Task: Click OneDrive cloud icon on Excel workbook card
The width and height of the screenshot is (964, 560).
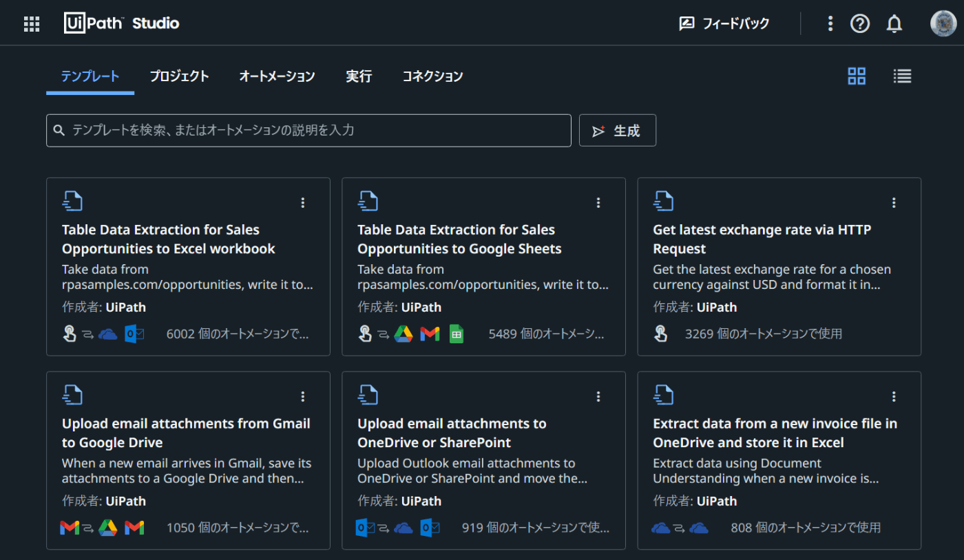Action: pyautogui.click(x=108, y=334)
